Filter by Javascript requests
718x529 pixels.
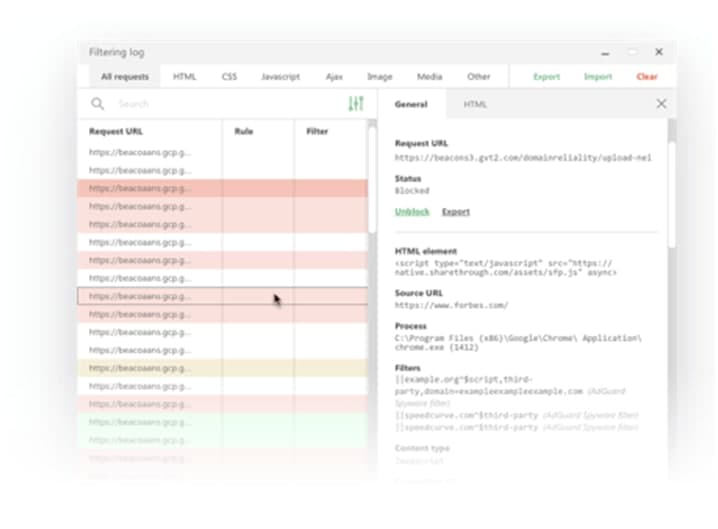(x=280, y=77)
